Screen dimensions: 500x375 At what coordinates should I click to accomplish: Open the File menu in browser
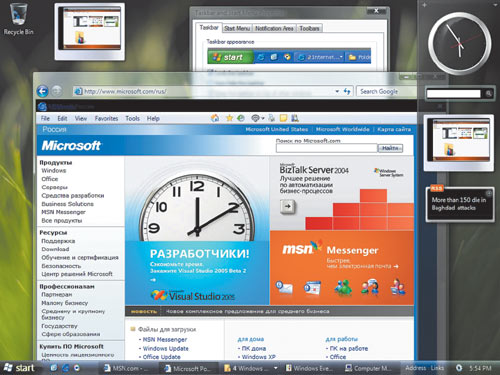click(x=45, y=118)
